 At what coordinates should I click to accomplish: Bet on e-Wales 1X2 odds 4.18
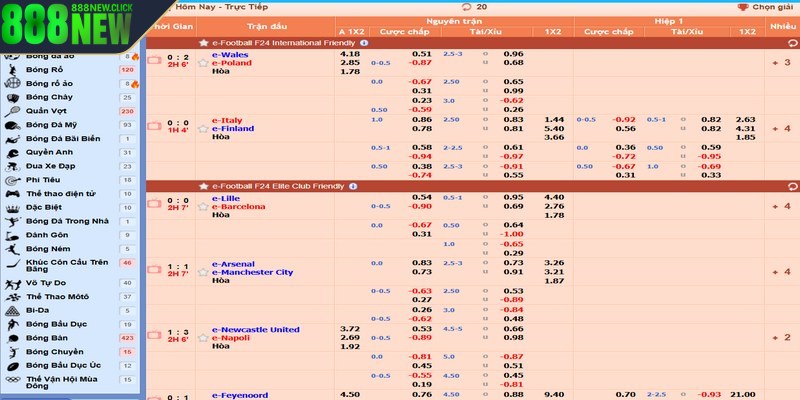pyautogui.click(x=349, y=54)
